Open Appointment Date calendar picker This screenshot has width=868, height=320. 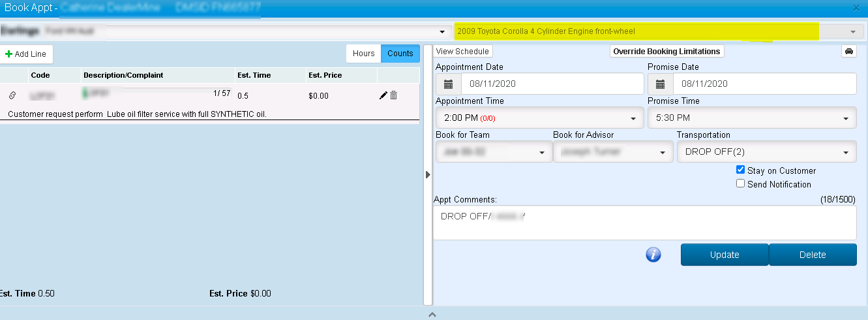point(448,84)
